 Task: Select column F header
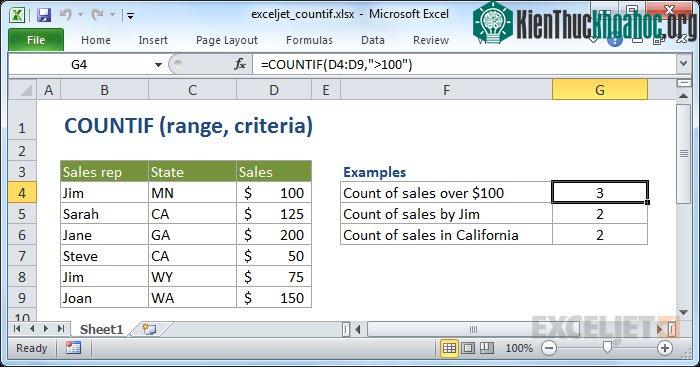point(446,90)
